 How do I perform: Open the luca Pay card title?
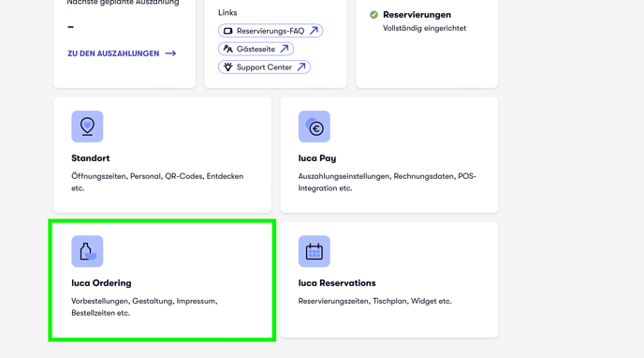point(317,158)
